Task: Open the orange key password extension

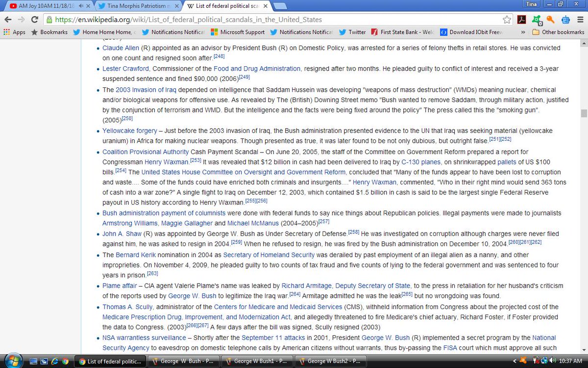Action: coord(551,20)
